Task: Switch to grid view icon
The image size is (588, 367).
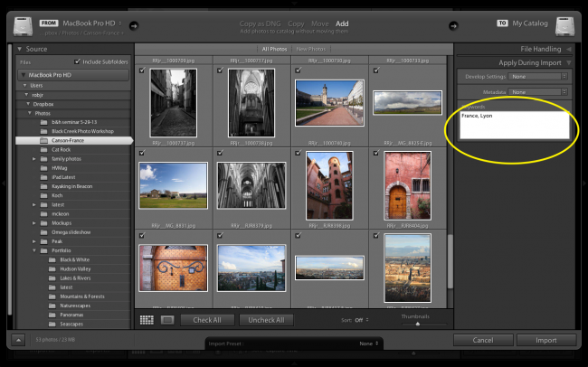Action: tap(147, 320)
